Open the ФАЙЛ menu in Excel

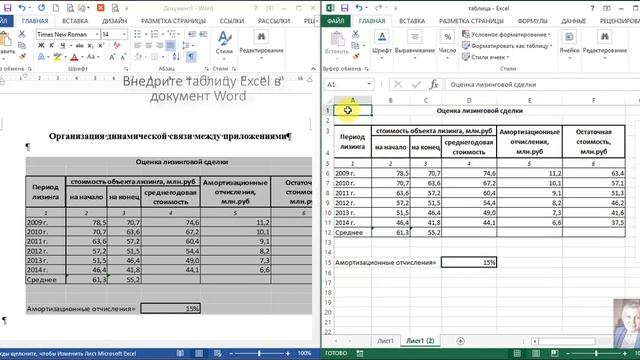[x=336, y=21]
